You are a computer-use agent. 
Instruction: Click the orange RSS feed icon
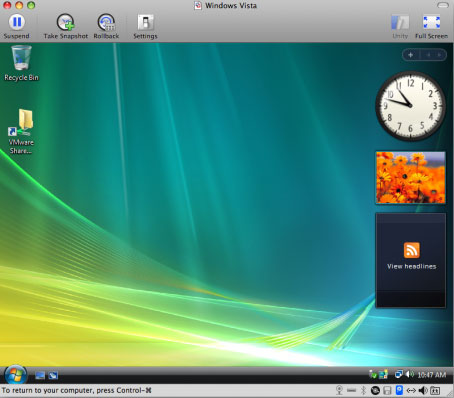coord(412,250)
